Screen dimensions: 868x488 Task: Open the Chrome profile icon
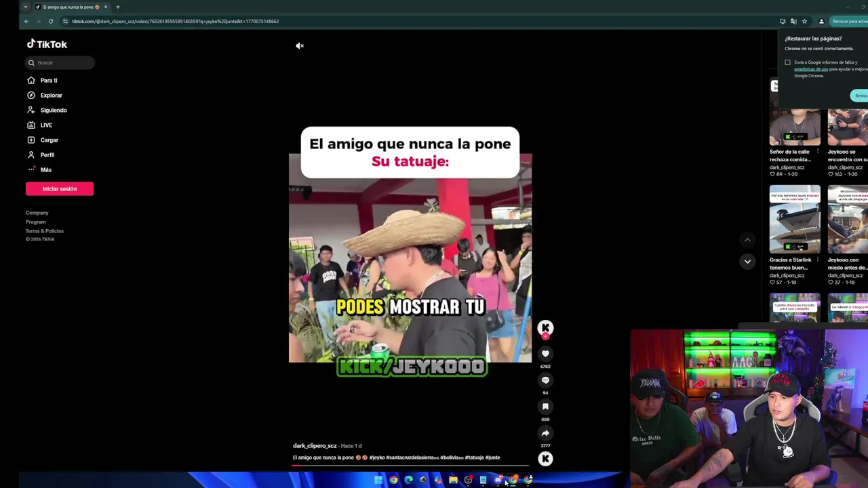pyautogui.click(x=821, y=21)
